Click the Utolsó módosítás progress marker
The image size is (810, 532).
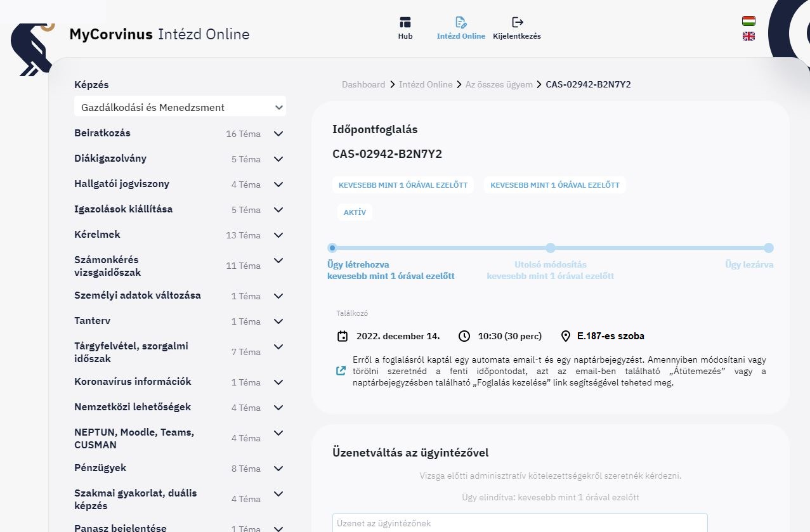[551, 248]
